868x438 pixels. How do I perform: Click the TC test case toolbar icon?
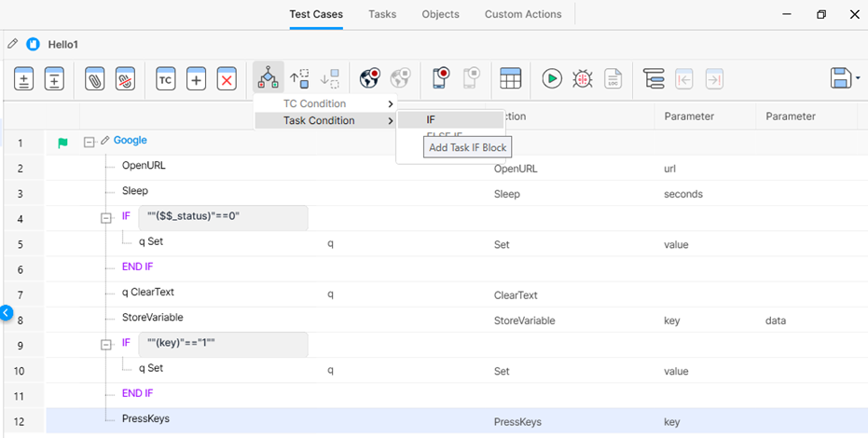point(166,79)
